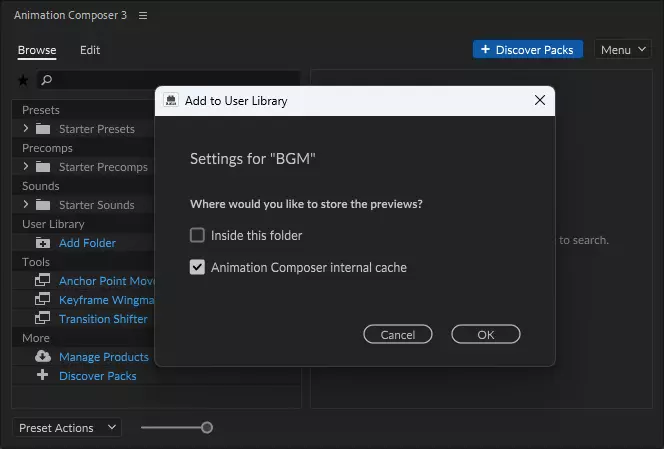Click the Settings for "BGM" heading
This screenshot has width=664, height=449.
coord(253,159)
